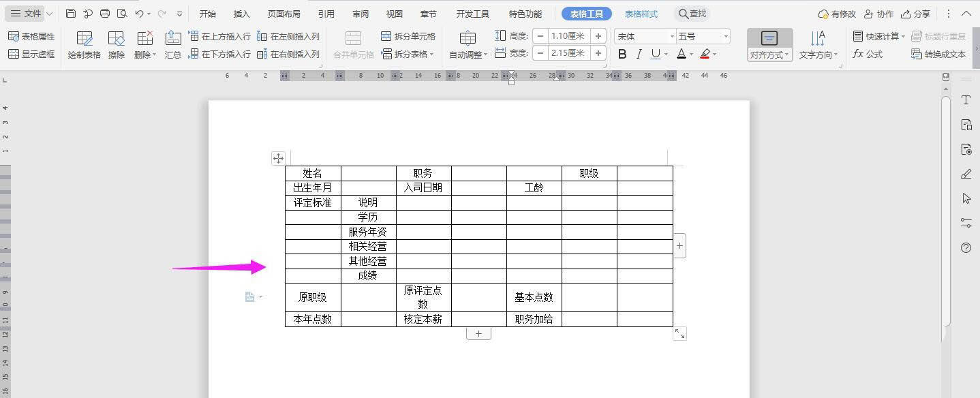Toggle italic formatting
980x398 pixels.
[638, 54]
